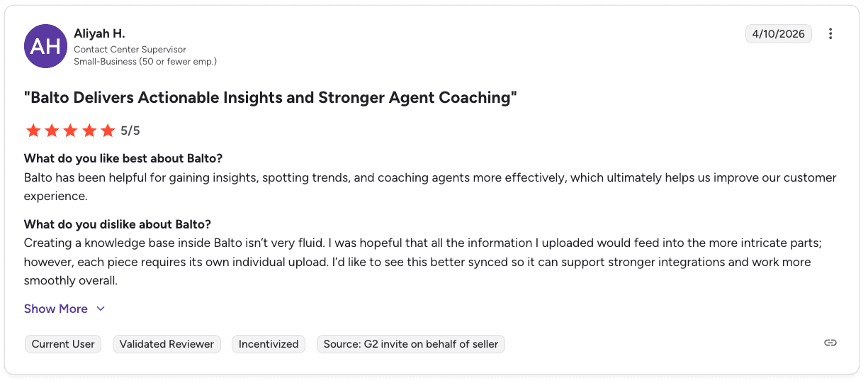Select the Validated Reviewer badge
This screenshot has width=868, height=381.
[167, 344]
